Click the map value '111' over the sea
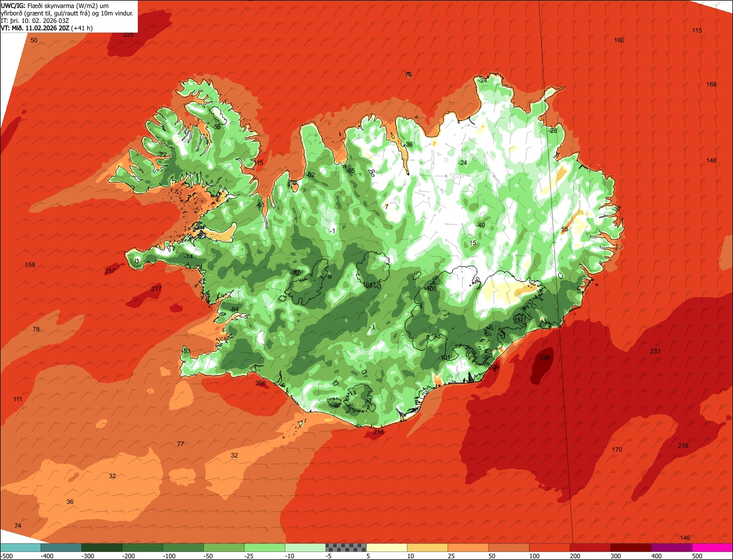The height and width of the screenshot is (560, 733). 18,399
